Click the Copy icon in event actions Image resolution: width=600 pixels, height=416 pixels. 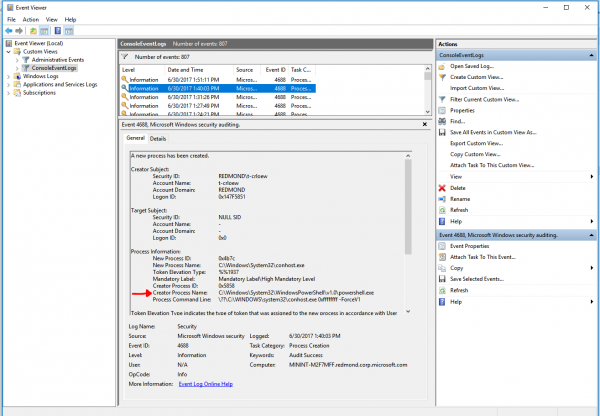click(x=442, y=268)
